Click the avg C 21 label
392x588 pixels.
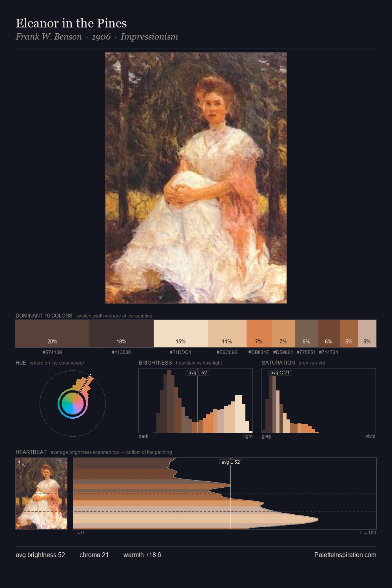(x=280, y=373)
